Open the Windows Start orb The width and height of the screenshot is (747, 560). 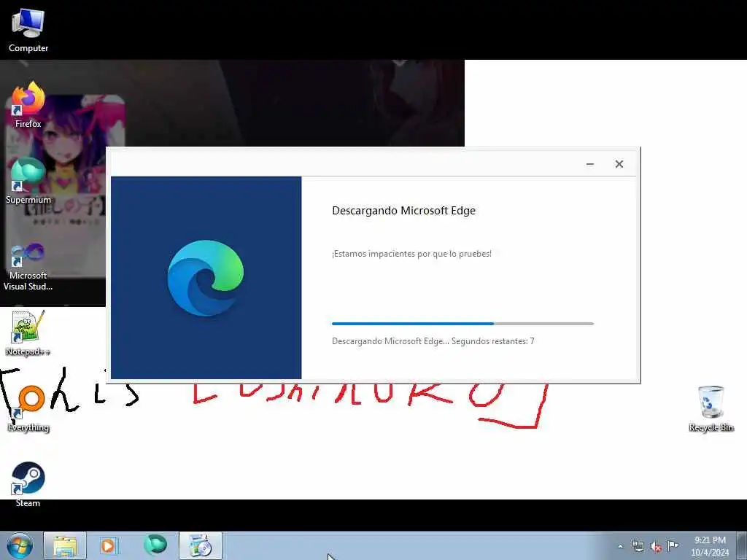point(20,545)
